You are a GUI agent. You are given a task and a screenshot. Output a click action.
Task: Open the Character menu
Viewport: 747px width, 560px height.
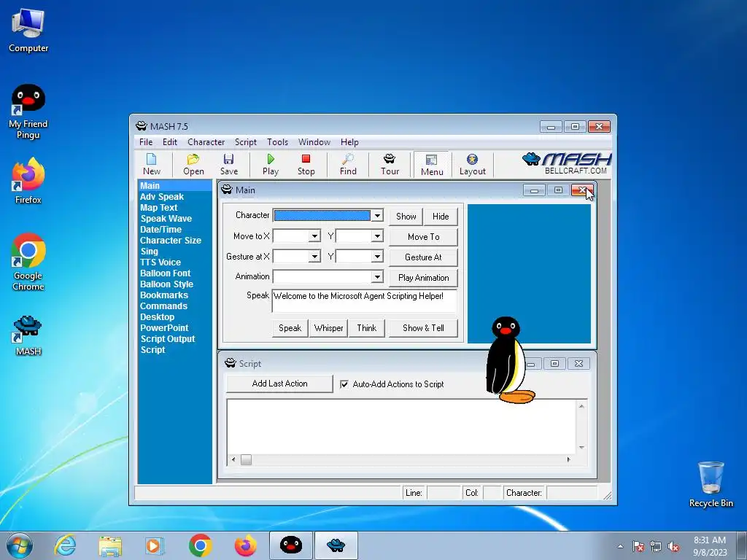[206, 142]
